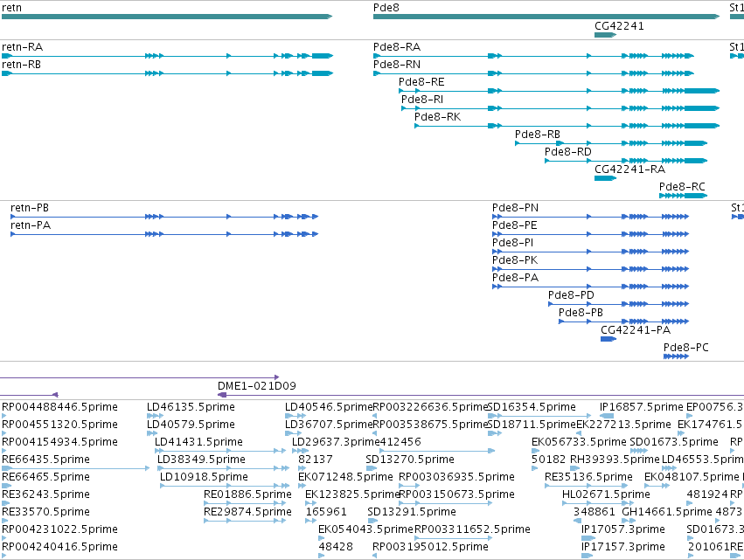Select the Pde8-RB transcript label
The height and width of the screenshot is (560, 744).
[x=538, y=135]
